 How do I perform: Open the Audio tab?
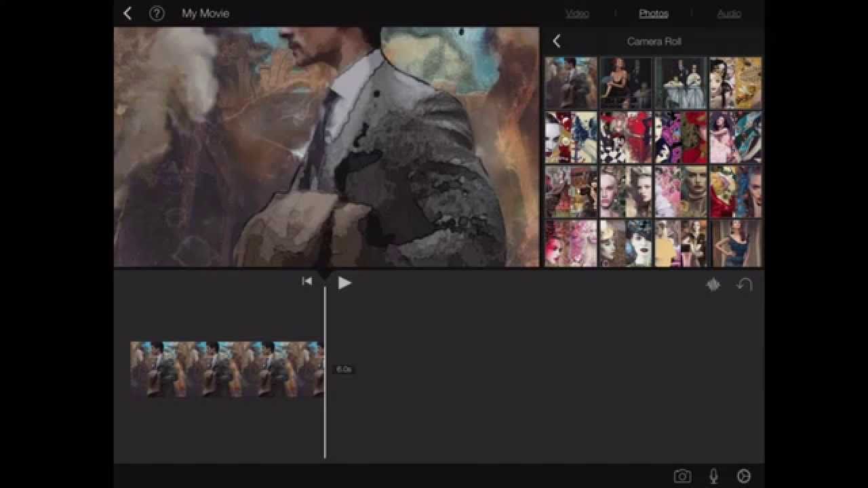[x=729, y=14]
